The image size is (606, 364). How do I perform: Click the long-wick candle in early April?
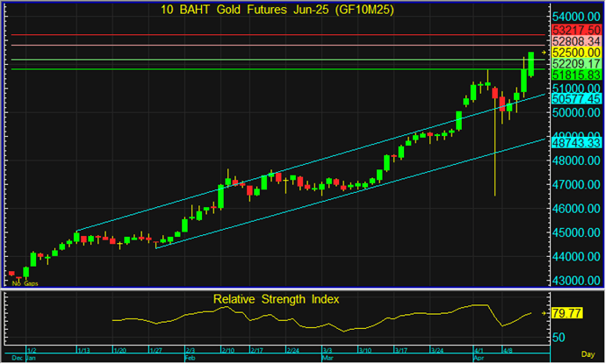coord(495,132)
